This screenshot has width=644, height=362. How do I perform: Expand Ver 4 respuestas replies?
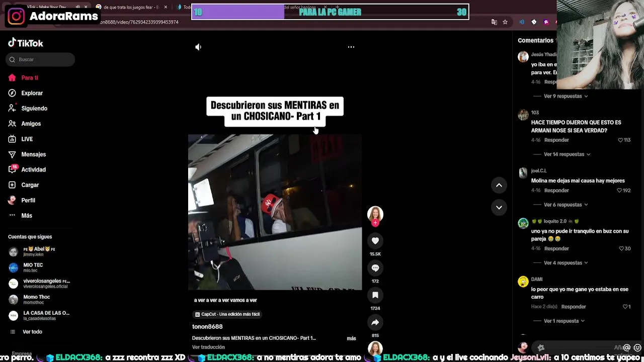566,263
